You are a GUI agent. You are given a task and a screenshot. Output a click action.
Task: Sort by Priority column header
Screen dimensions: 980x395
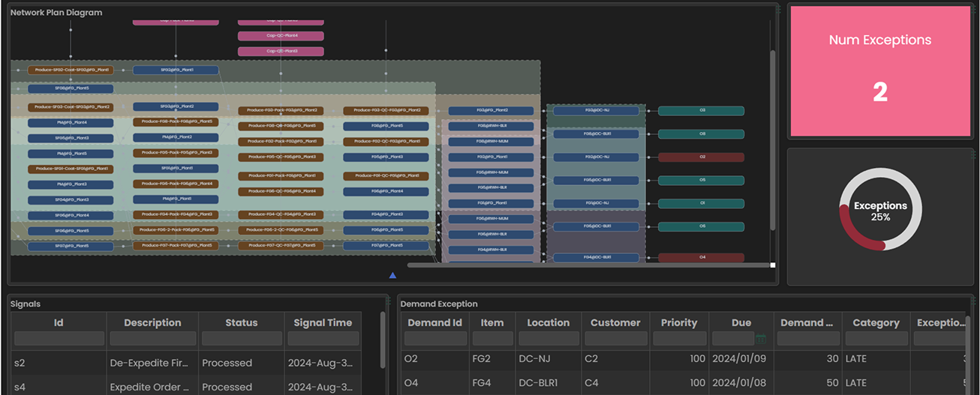pos(678,322)
